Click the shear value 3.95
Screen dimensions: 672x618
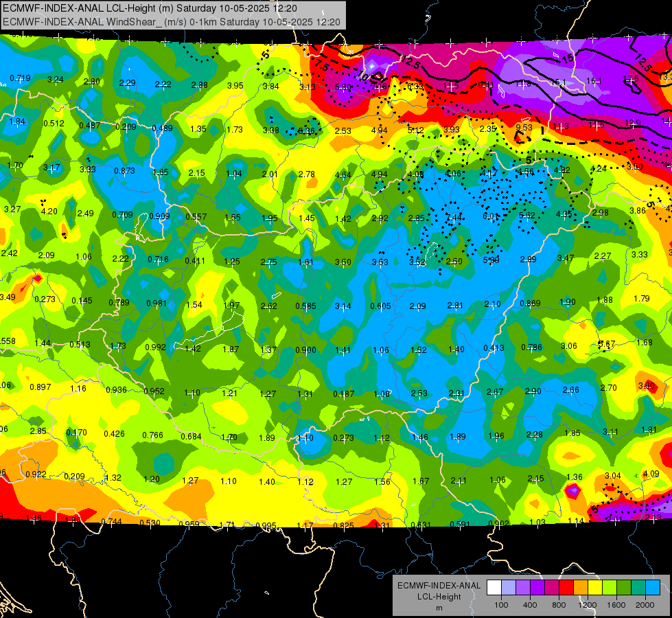[x=235, y=85]
